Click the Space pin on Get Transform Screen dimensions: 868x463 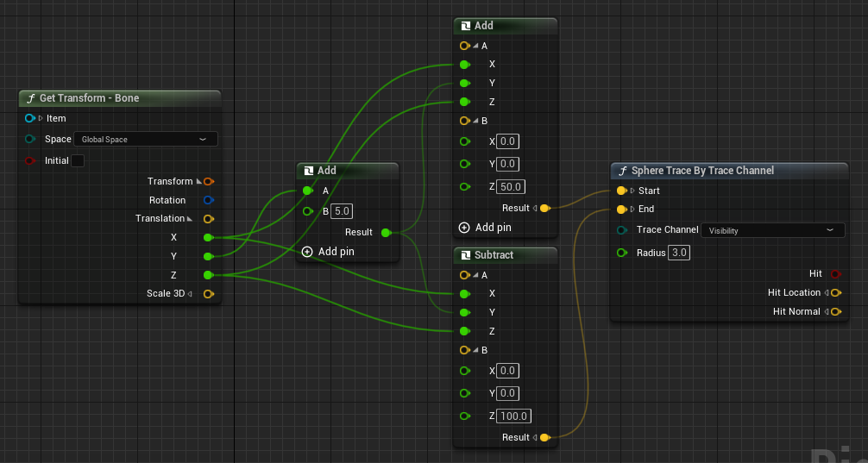(x=30, y=140)
